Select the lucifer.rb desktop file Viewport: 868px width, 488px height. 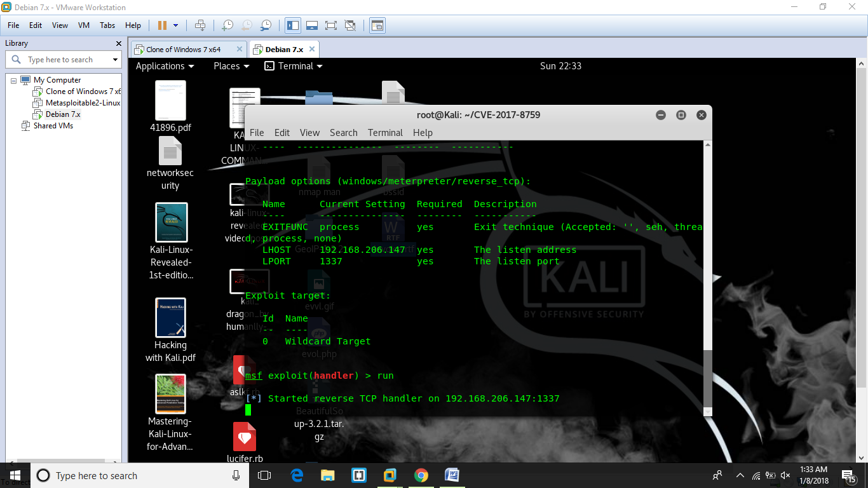pos(245,443)
